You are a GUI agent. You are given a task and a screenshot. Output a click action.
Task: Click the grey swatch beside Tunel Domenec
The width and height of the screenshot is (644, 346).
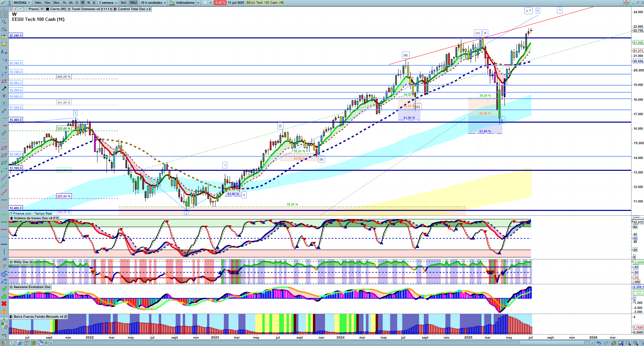point(69,9)
